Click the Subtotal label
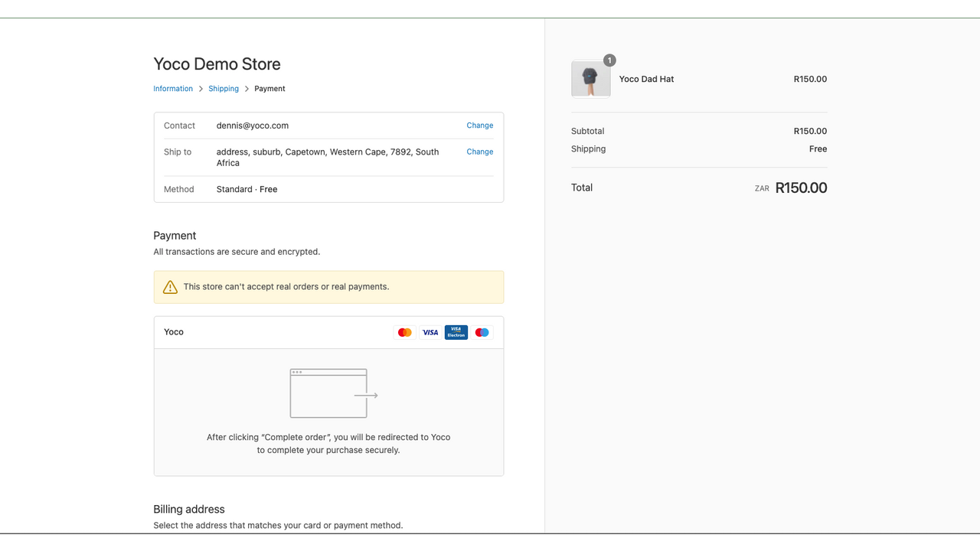980x551 pixels. (x=587, y=131)
